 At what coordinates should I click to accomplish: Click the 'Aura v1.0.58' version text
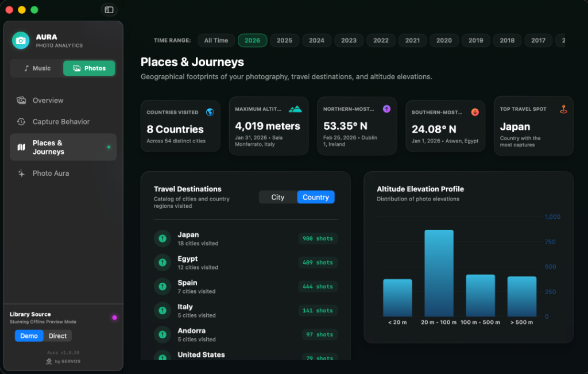(63, 353)
